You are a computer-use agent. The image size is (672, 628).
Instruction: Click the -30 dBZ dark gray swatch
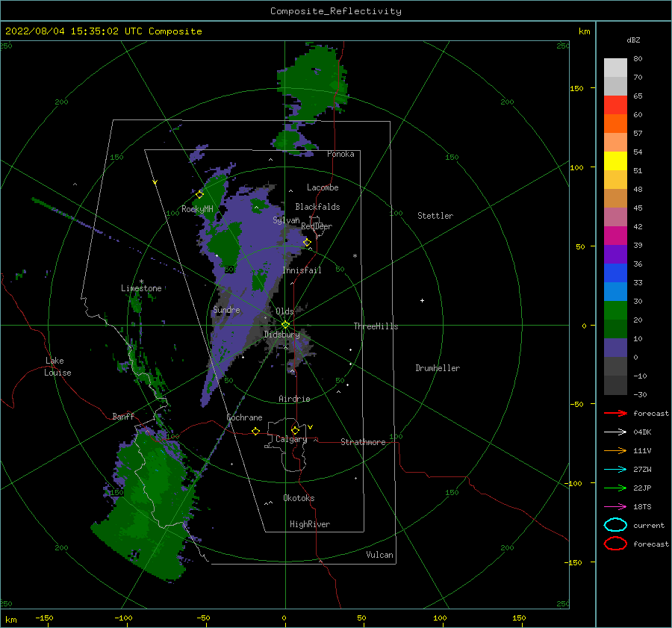pyautogui.click(x=615, y=385)
